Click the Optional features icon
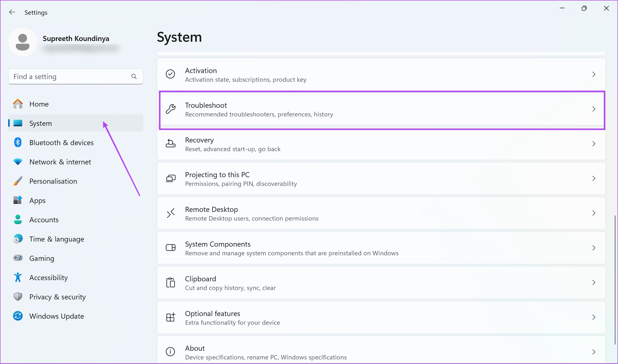Image resolution: width=618 pixels, height=364 pixels. coord(171,317)
